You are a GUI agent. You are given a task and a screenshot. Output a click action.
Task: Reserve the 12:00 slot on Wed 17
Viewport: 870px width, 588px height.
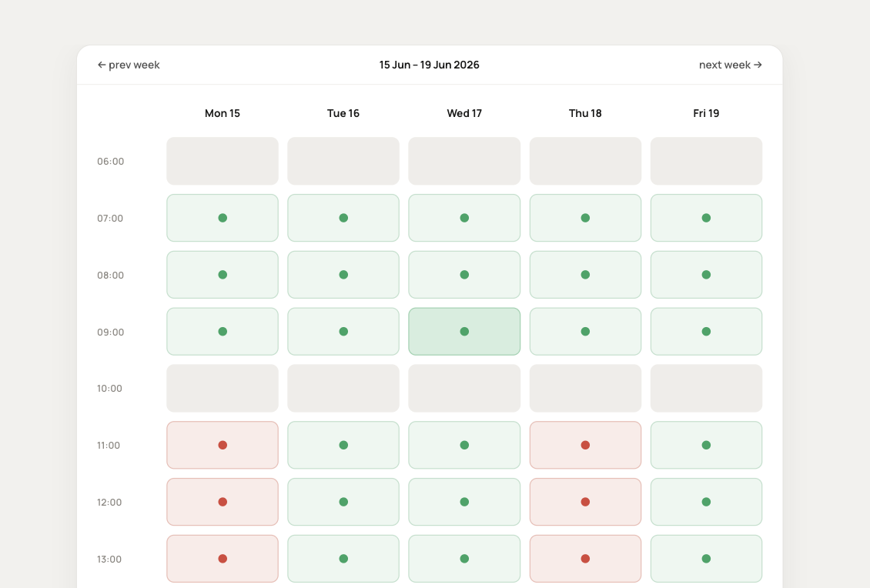coord(464,502)
